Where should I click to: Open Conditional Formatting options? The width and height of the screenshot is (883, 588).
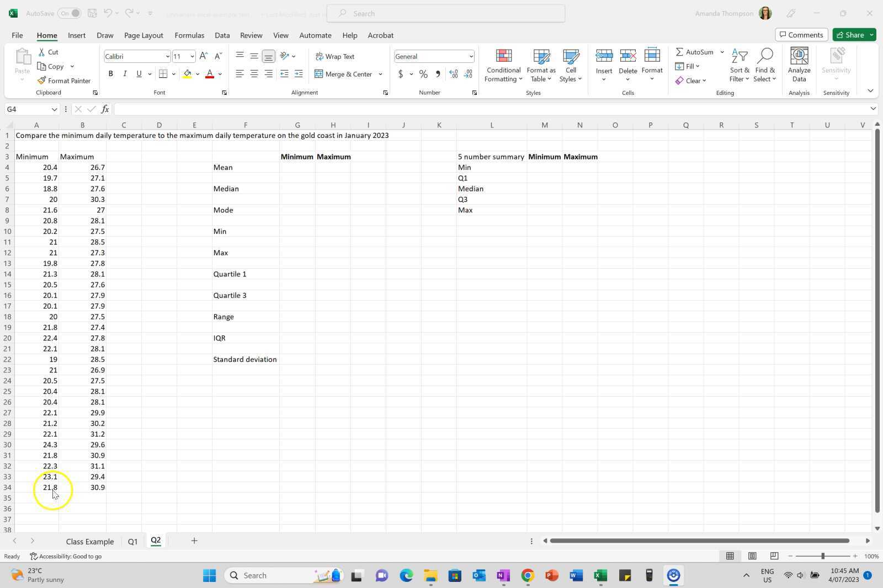pyautogui.click(x=503, y=65)
